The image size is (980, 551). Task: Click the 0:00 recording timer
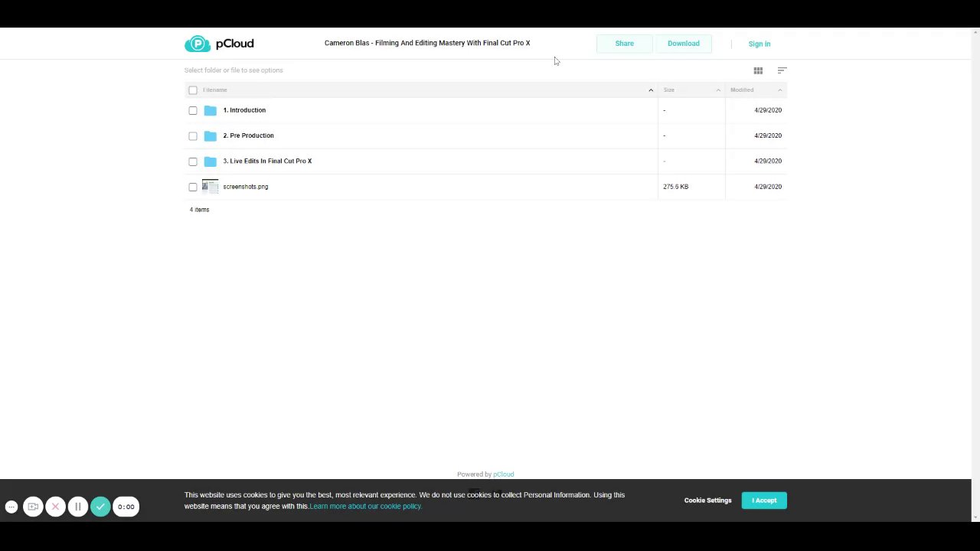pyautogui.click(x=126, y=507)
